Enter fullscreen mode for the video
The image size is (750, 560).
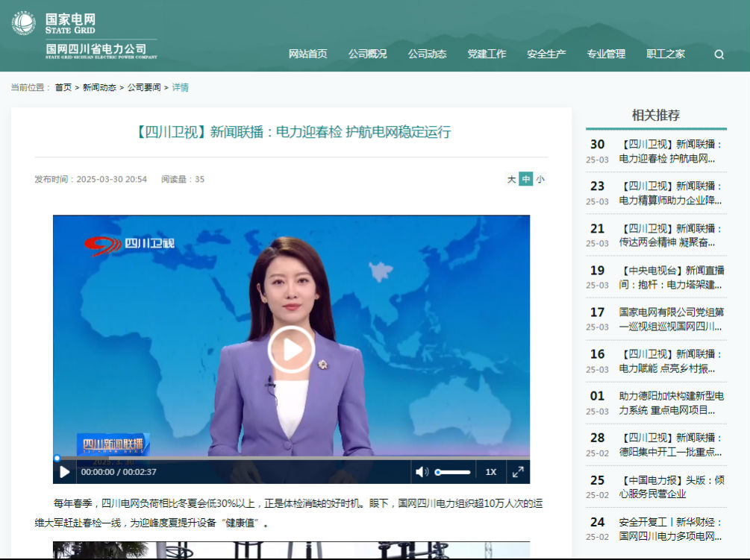(517, 472)
